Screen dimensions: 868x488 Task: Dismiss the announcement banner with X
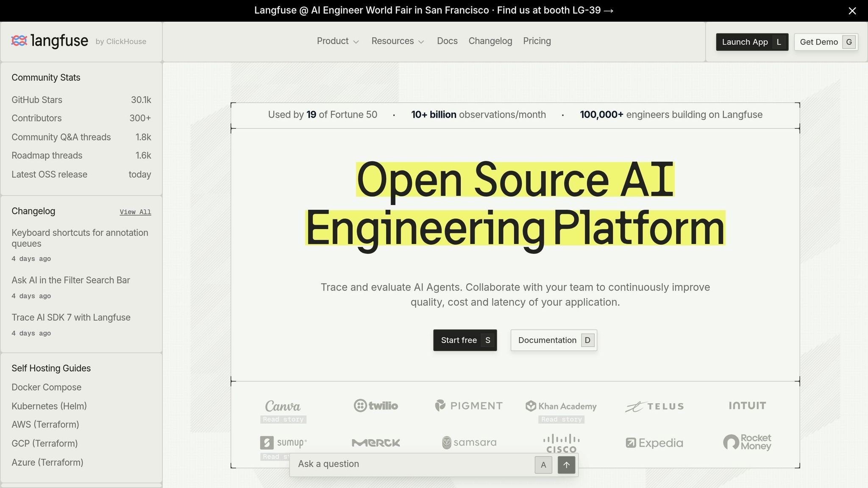coord(852,11)
